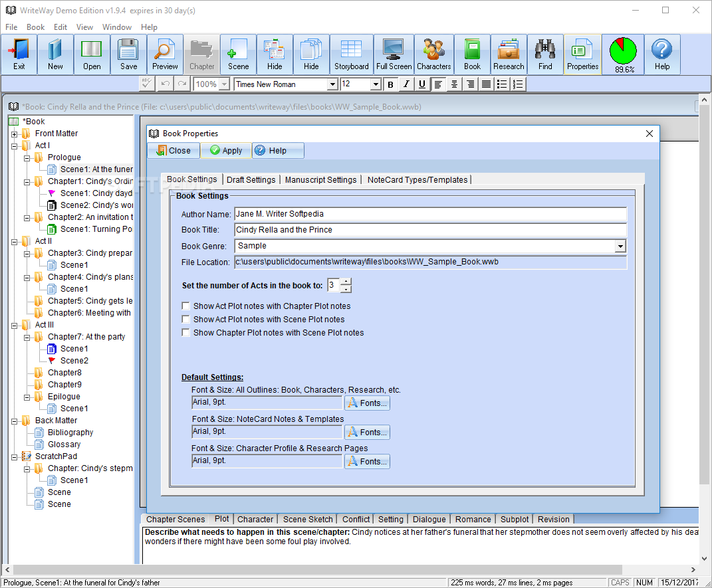712x588 pixels.
Task: Click the Properties toolbar icon
Action: (x=582, y=54)
